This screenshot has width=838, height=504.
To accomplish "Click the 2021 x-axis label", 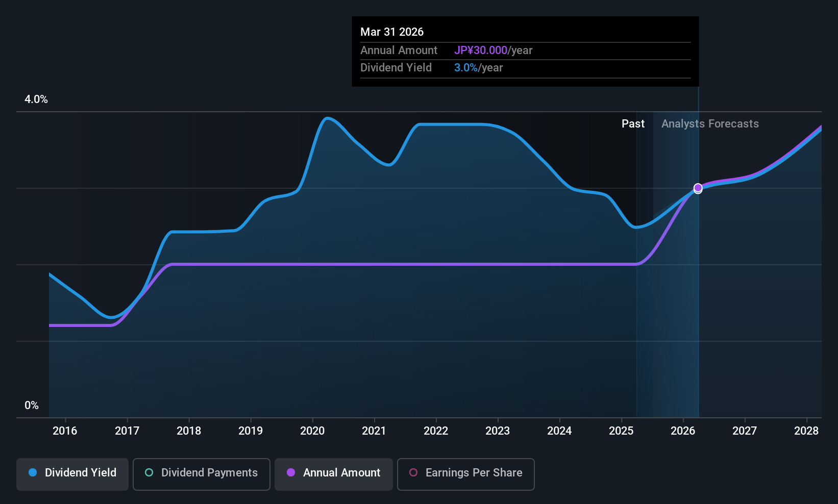I will (x=374, y=431).
